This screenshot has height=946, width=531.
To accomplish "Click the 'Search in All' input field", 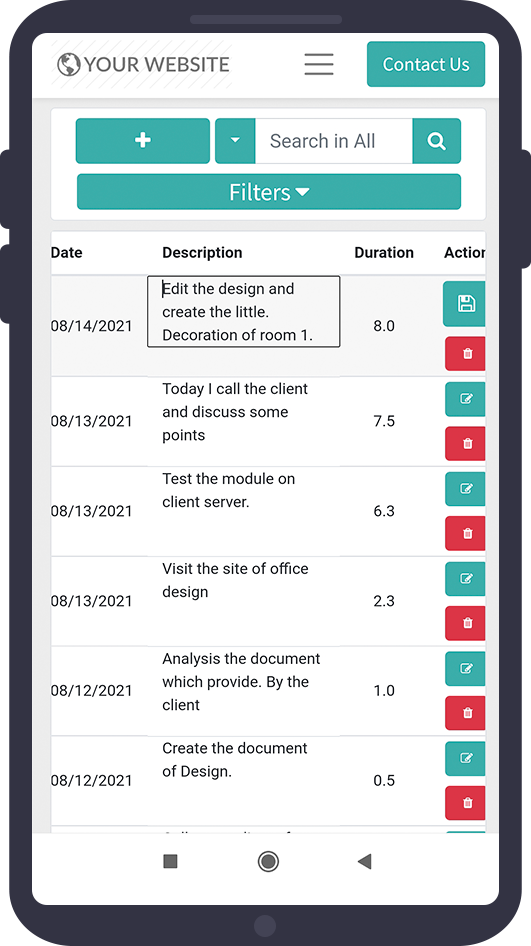I will coord(334,141).
